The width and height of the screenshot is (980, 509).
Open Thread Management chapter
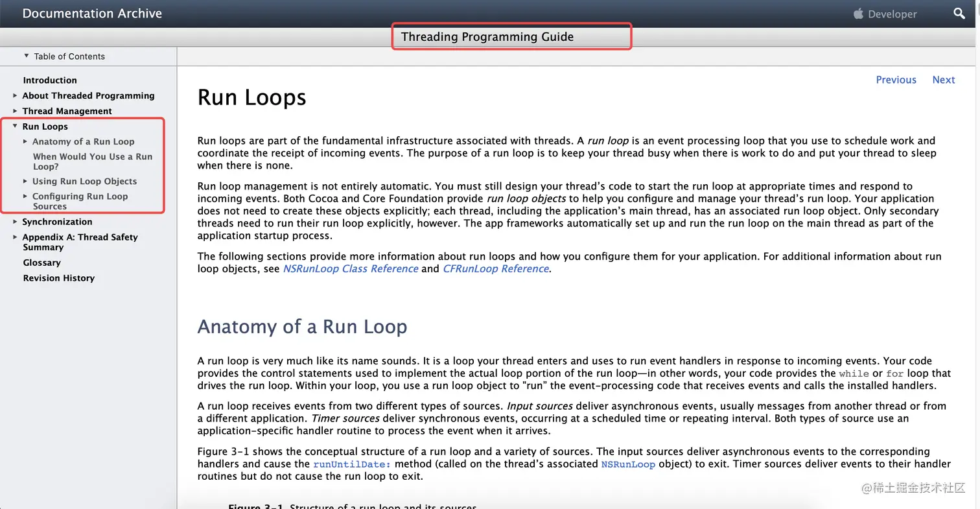67,111
